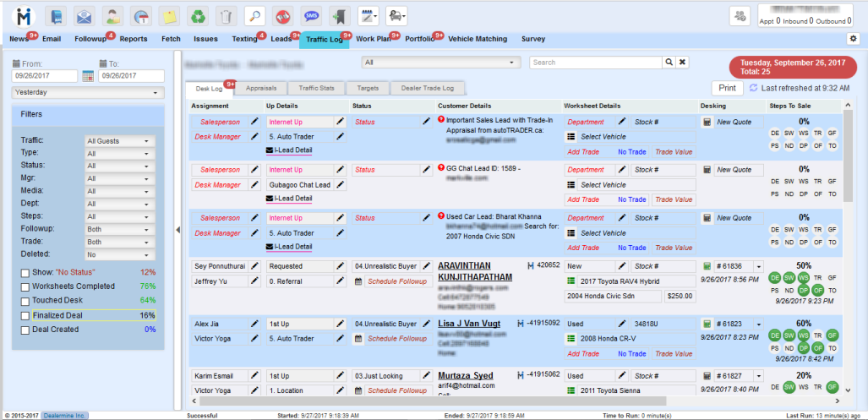Click the SMS speech bubble icon
The image size is (868, 420).
pos(311,15)
